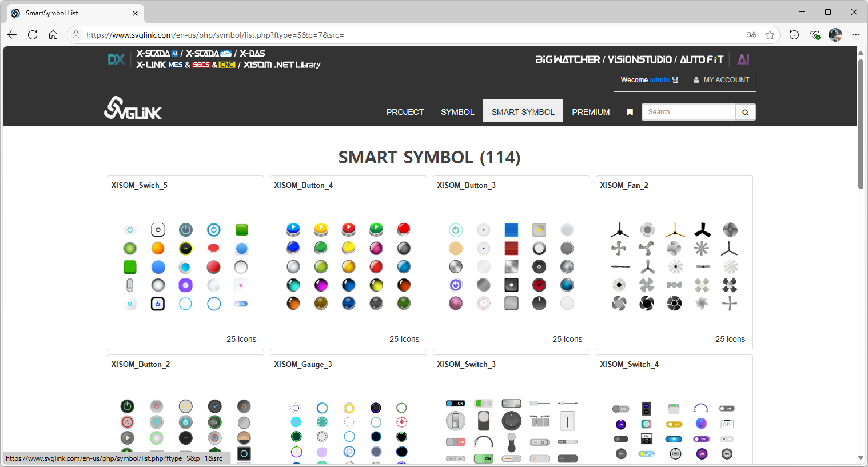Screen dimensions: 868x467
Task: Close the SmartSymbol List tab
Action: pyautogui.click(x=136, y=13)
